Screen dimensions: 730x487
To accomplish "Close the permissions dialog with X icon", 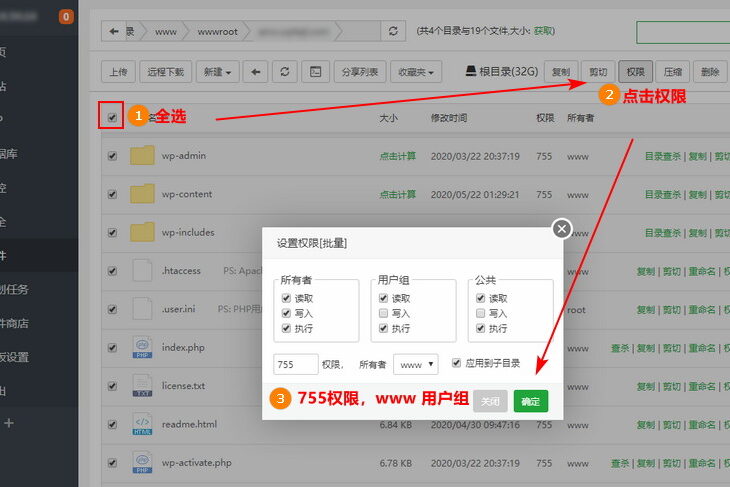I will 562,229.
